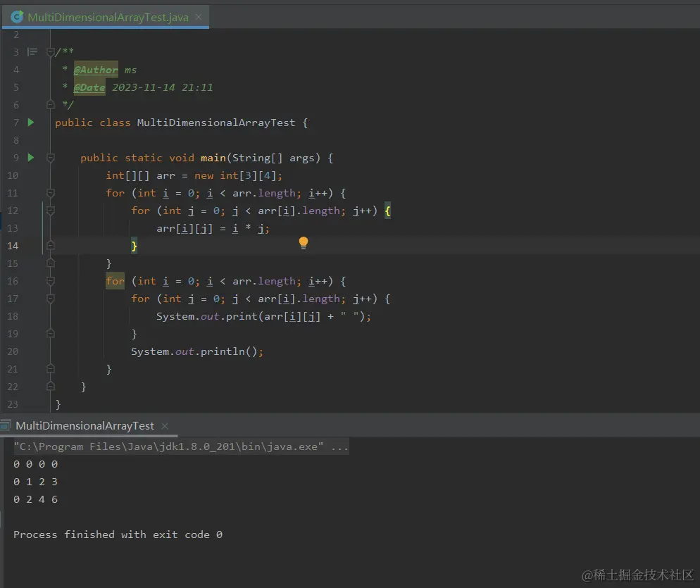
Task: Close the MultiDimensionalArrayTest.java editor tab
Action: [x=199, y=17]
